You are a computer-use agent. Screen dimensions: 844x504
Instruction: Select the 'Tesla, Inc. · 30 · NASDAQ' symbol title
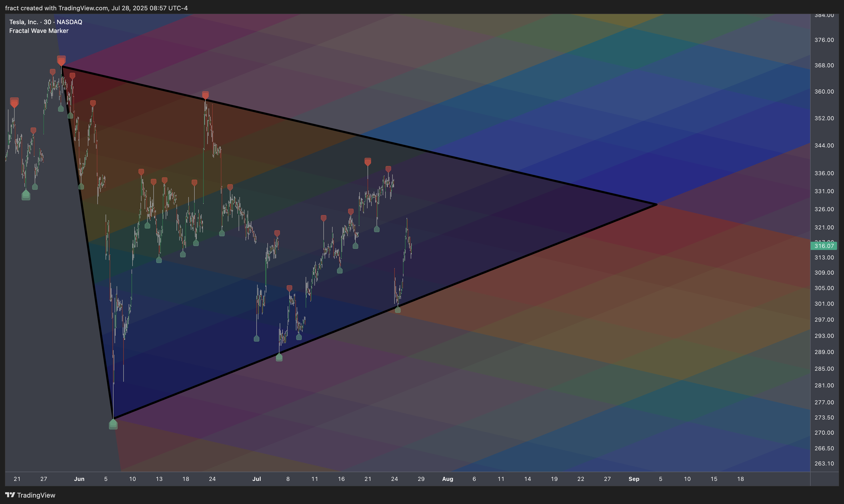[45, 22]
